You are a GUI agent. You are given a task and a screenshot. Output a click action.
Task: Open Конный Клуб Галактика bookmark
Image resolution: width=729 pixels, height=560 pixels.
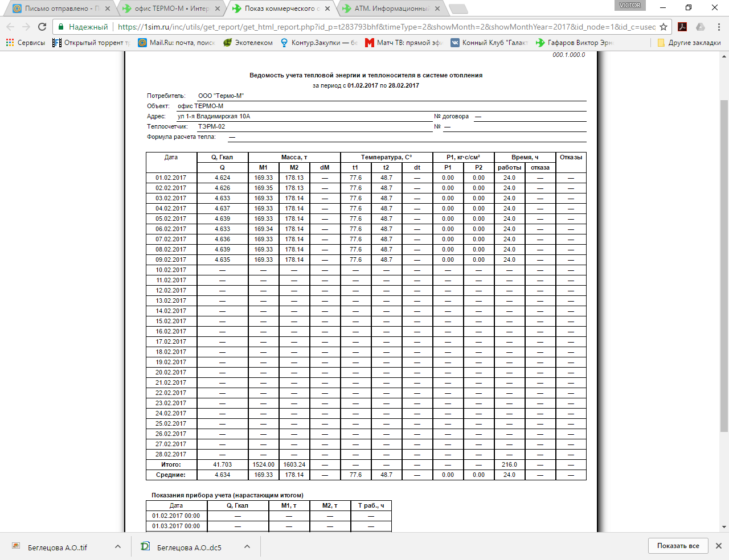[489, 43]
